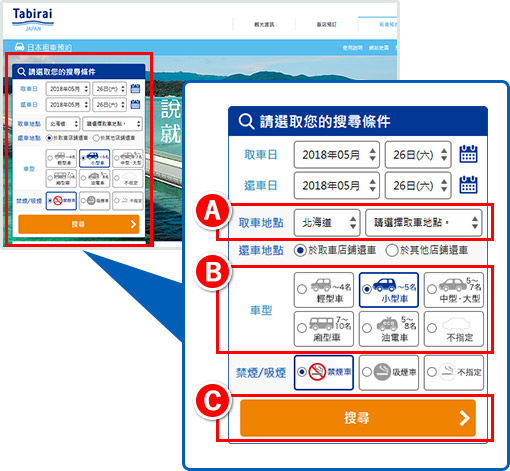Open 取車日 day dropdown 26日(六) in enlarged panel

418,155
